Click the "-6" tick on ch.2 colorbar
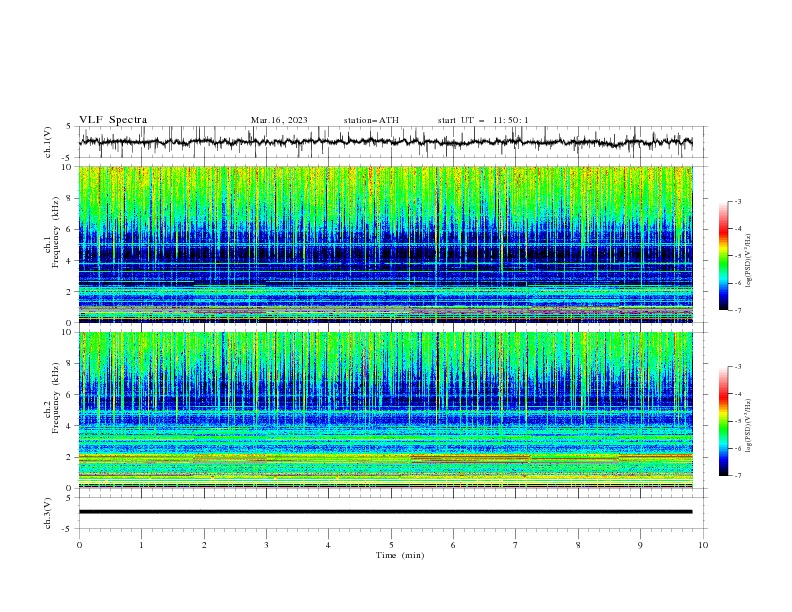Viewport: 792px width, 612px height. click(x=737, y=448)
